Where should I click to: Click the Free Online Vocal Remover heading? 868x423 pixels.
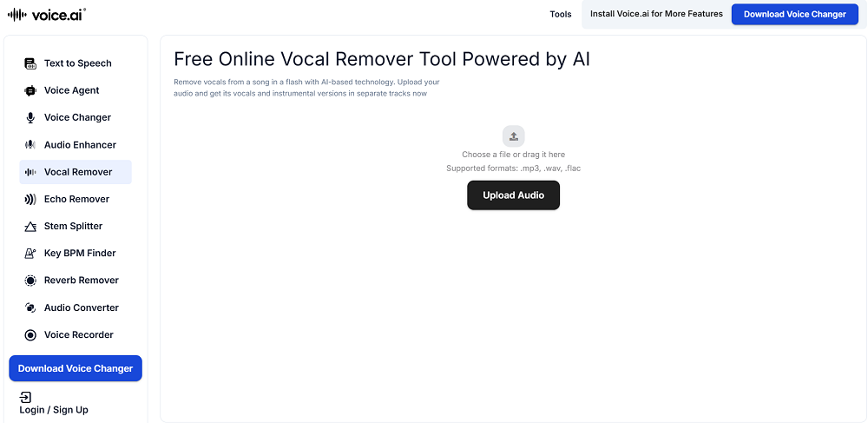(x=382, y=60)
